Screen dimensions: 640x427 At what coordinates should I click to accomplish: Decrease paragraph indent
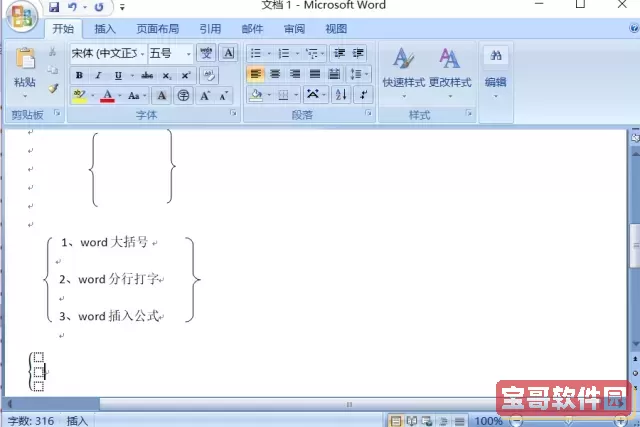pos(340,53)
